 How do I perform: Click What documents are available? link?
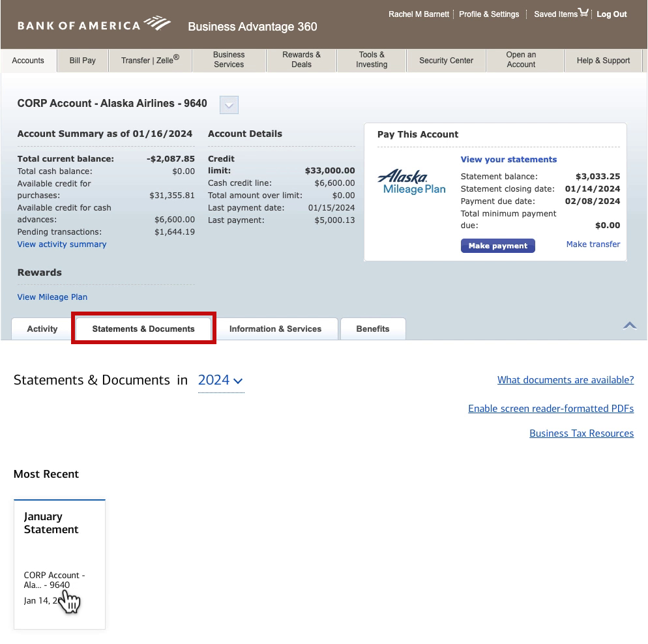tap(565, 380)
